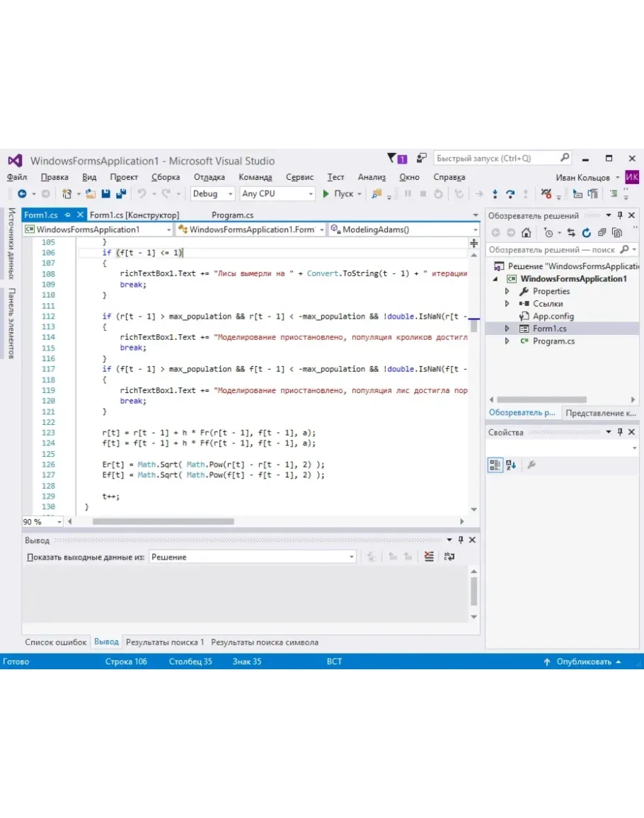Open the Debug configuration dropdown
The height and width of the screenshot is (818, 644).
[212, 193]
